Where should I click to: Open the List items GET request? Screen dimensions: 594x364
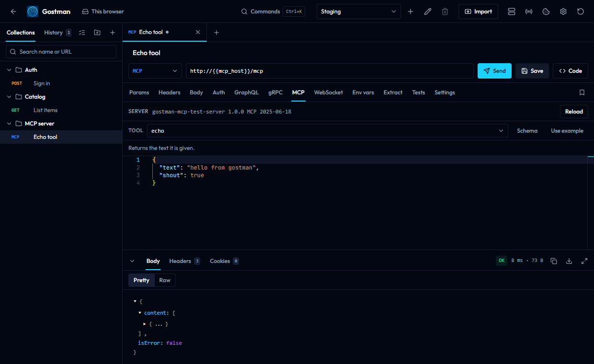tap(61, 110)
